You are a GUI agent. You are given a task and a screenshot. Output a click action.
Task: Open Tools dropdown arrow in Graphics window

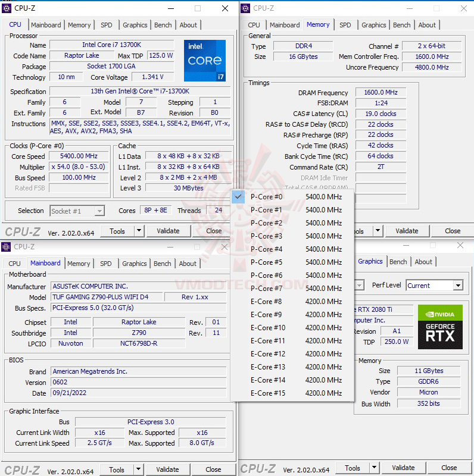(x=374, y=468)
